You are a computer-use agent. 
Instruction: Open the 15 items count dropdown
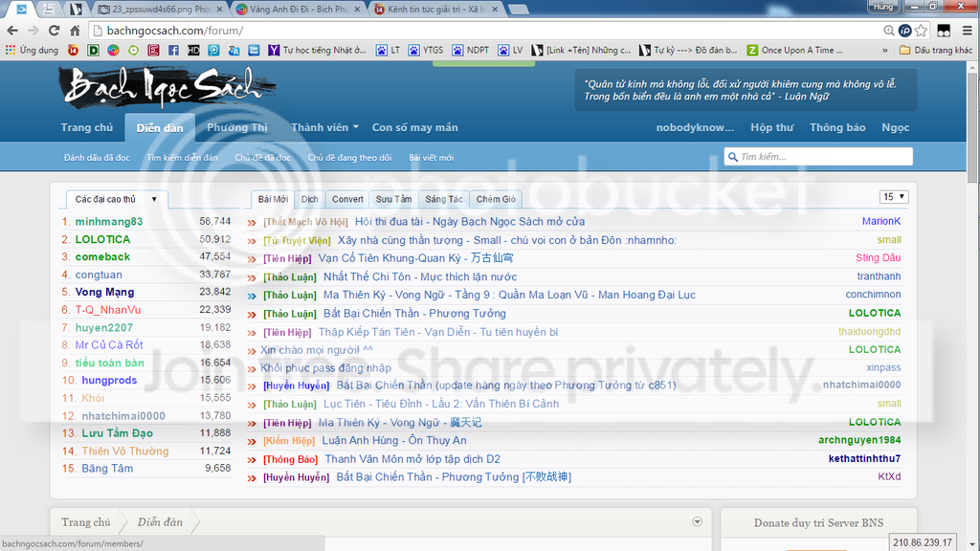tap(894, 197)
